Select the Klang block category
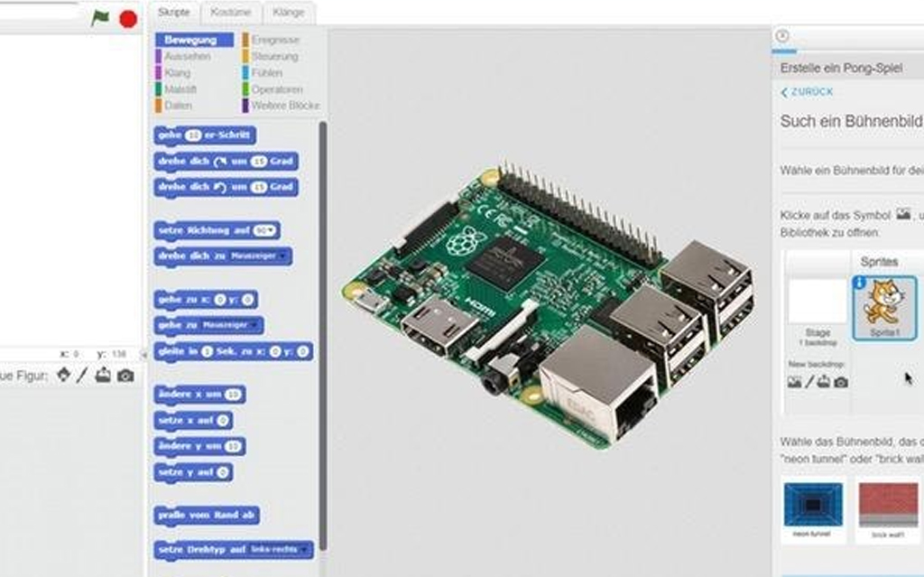This screenshot has height=577, width=924. click(173, 73)
